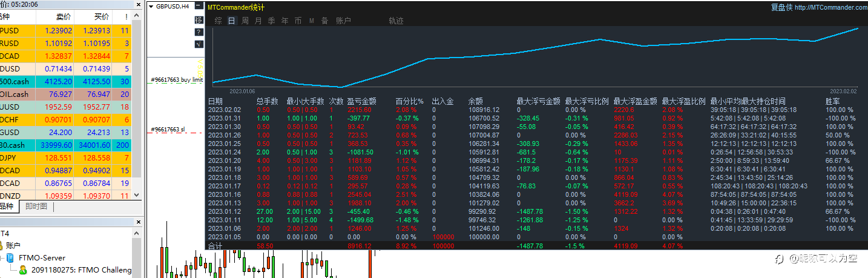The image size is (868, 278).
Task: Select the 2091180275 FTMO Challenge account icon
Action: pyautogui.click(x=22, y=270)
